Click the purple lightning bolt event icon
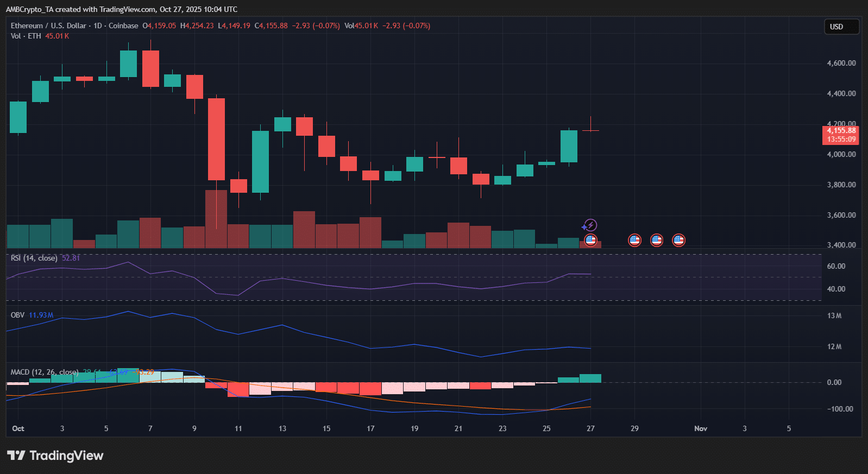 click(x=590, y=225)
